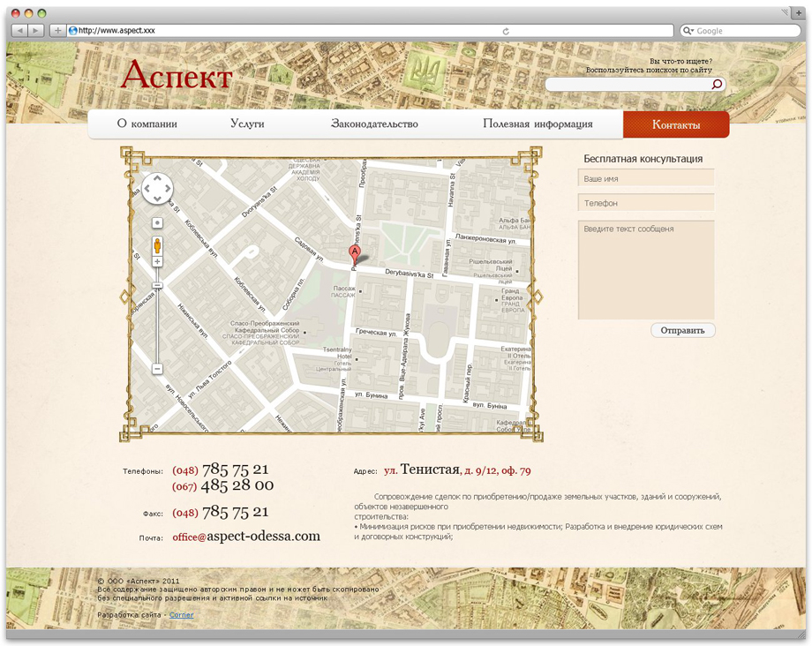
Task: Click phone number (048) 785 75 21
Action: tap(221, 469)
